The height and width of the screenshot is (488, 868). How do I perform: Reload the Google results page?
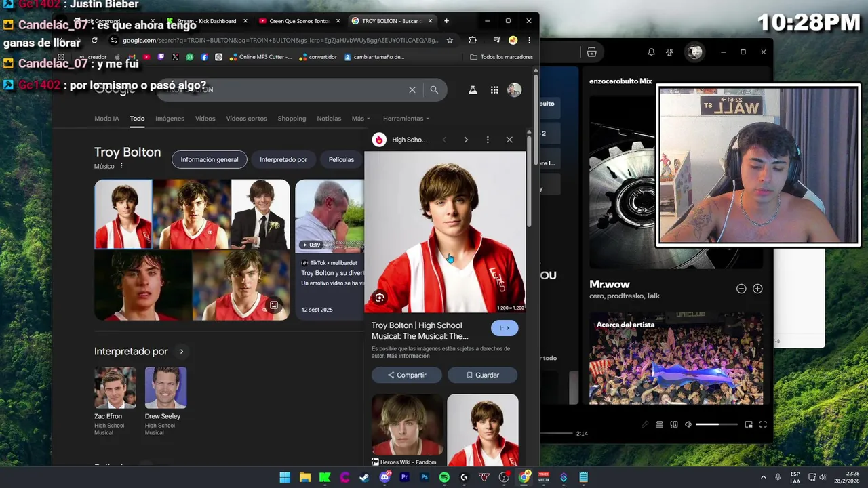click(94, 40)
